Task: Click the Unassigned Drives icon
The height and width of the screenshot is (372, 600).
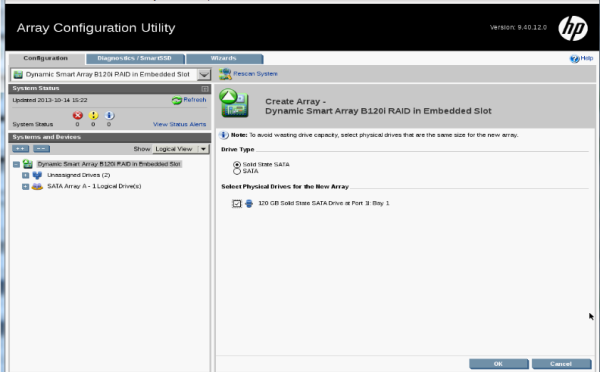Action: [x=37, y=175]
